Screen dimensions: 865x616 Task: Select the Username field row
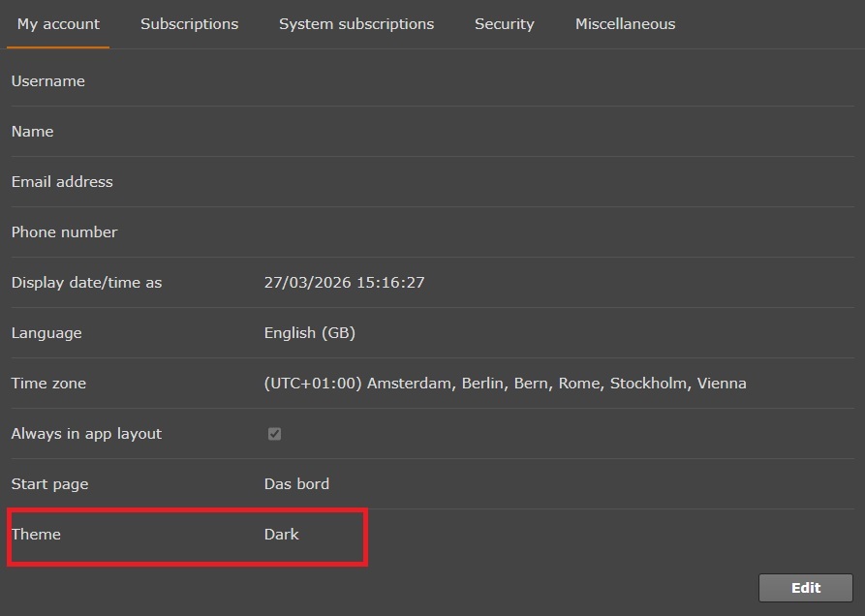click(x=47, y=81)
